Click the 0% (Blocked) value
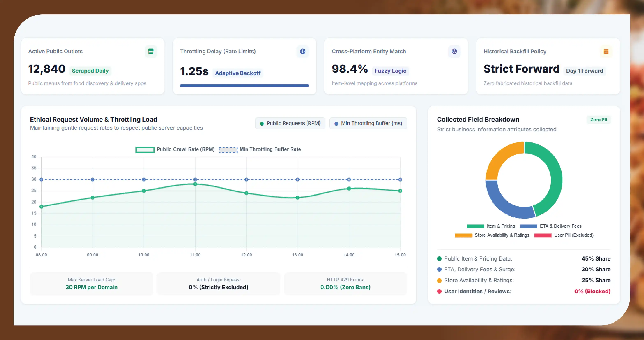The height and width of the screenshot is (340, 644). click(x=592, y=291)
